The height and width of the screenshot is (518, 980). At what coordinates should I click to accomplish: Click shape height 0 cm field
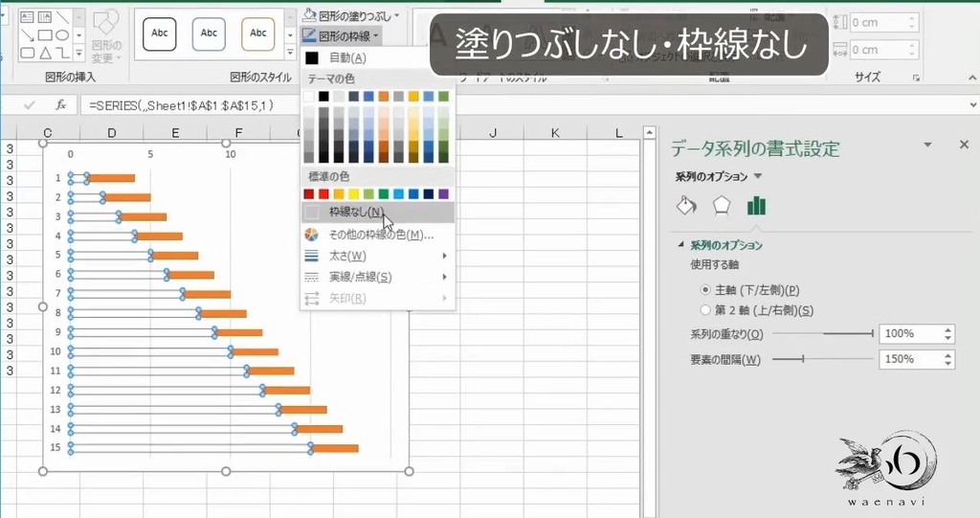coord(879,23)
